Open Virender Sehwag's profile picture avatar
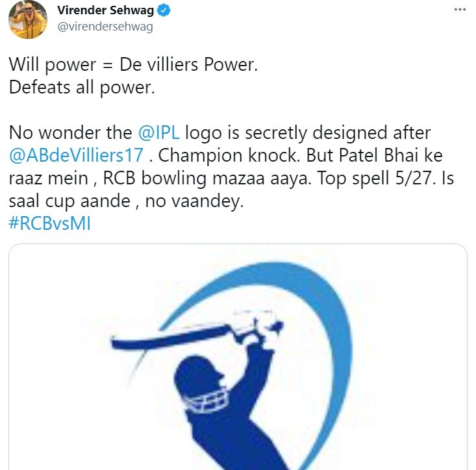Screen dimensions: 476x470 click(x=28, y=19)
